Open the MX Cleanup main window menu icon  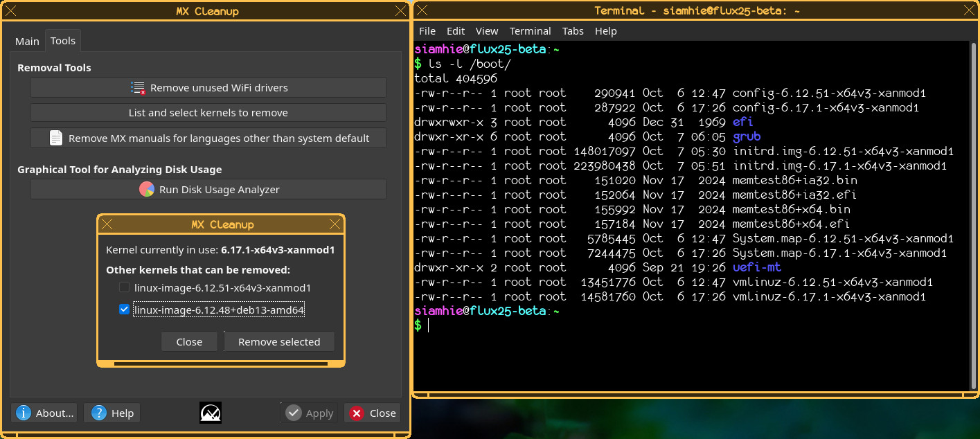[12, 11]
